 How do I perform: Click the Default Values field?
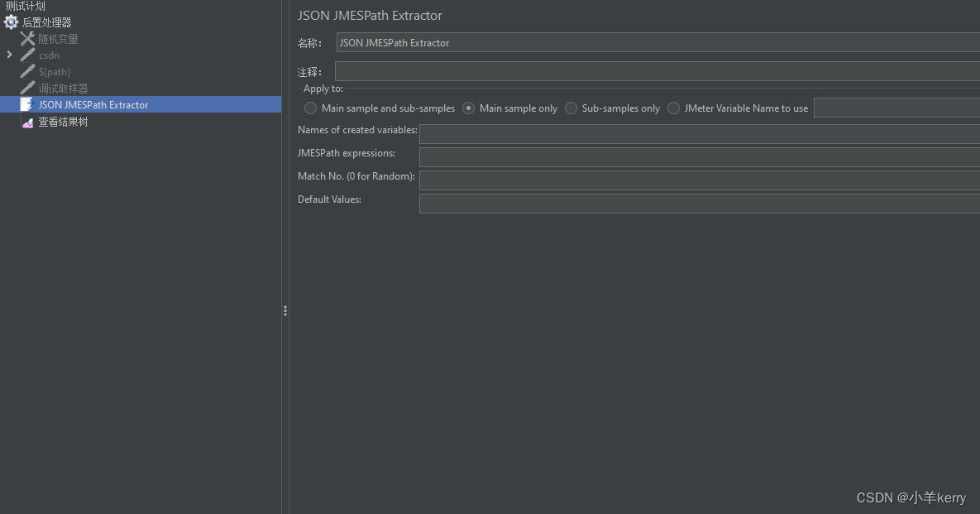coord(700,204)
